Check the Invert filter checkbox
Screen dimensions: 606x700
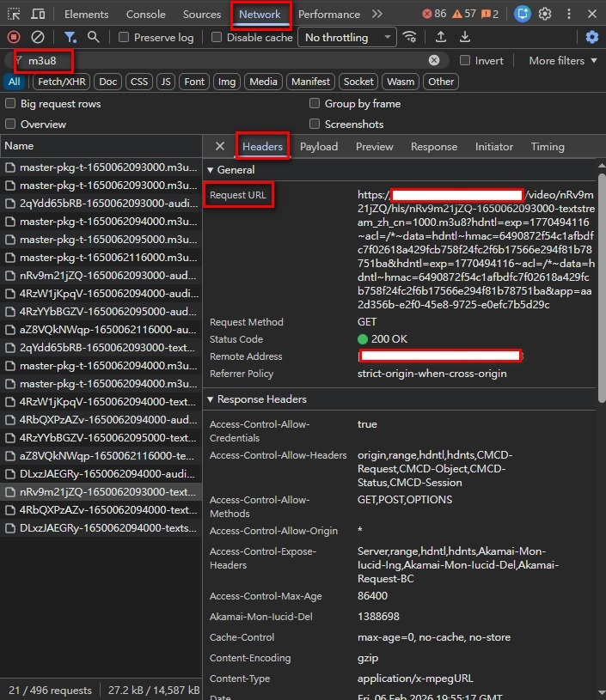pyautogui.click(x=465, y=61)
